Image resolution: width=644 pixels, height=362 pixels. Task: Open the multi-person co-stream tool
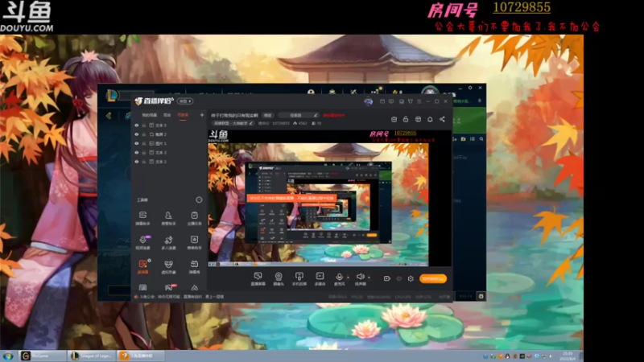click(x=168, y=243)
